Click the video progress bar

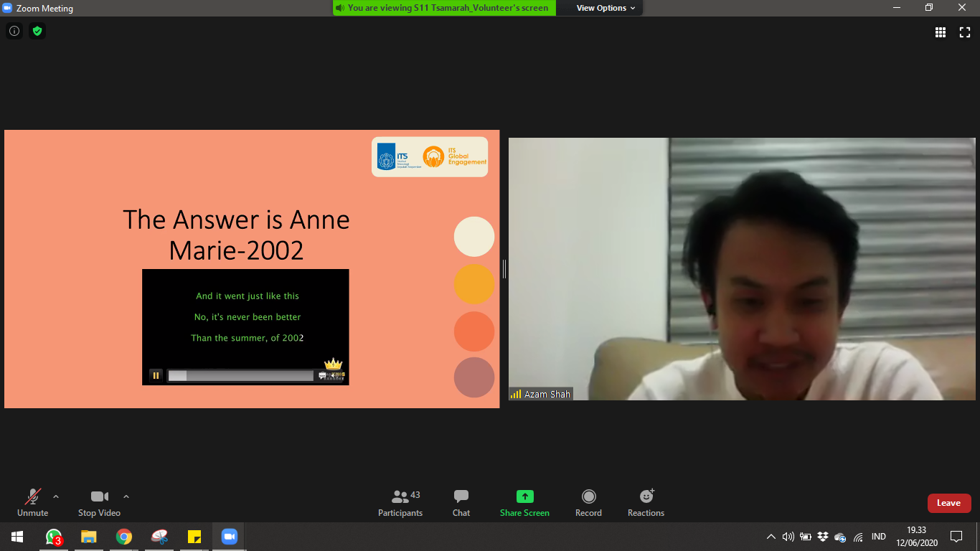[240, 375]
